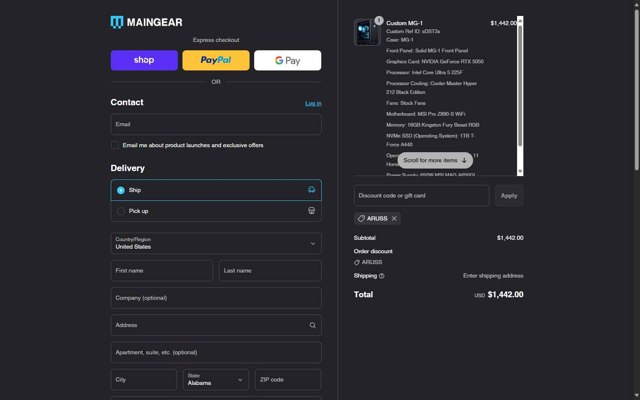Screen dimensions: 640x400
Task: Focus the City field
Action: 144,380
